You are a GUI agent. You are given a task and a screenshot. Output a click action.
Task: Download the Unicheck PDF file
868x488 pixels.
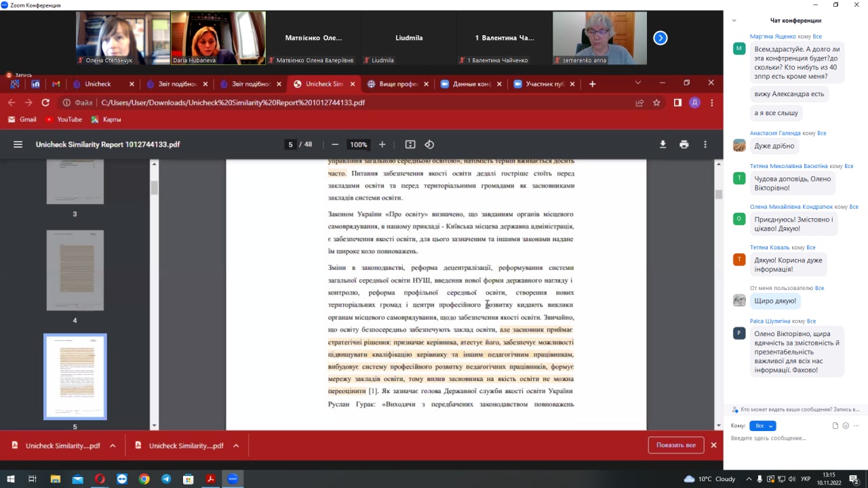(x=663, y=144)
